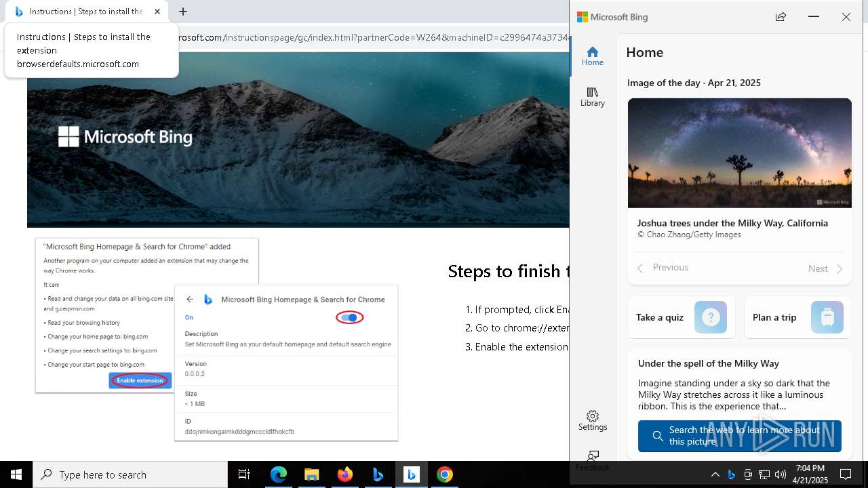Image resolution: width=868 pixels, height=488 pixels.
Task: Open the Joshua trees Milky Way image
Action: pos(739,153)
